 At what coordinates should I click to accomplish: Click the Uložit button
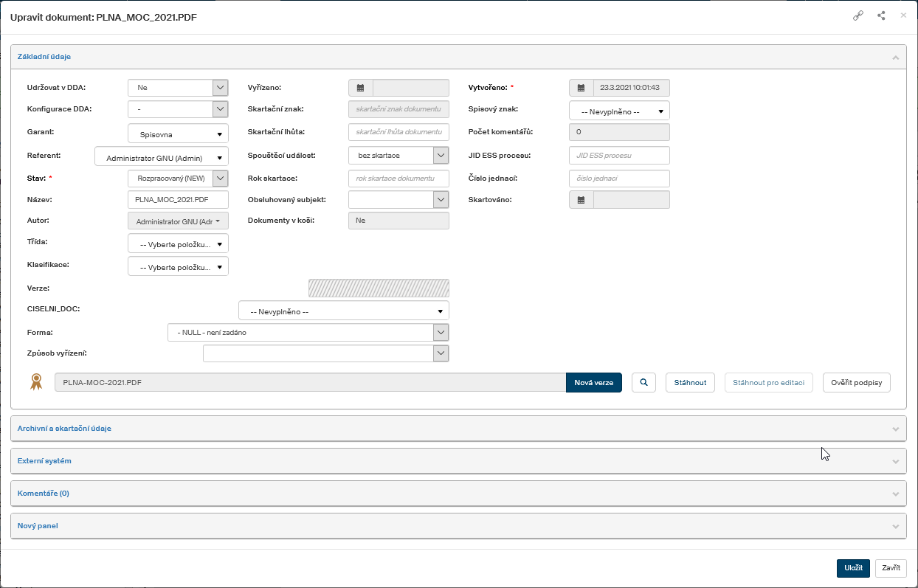(853, 568)
